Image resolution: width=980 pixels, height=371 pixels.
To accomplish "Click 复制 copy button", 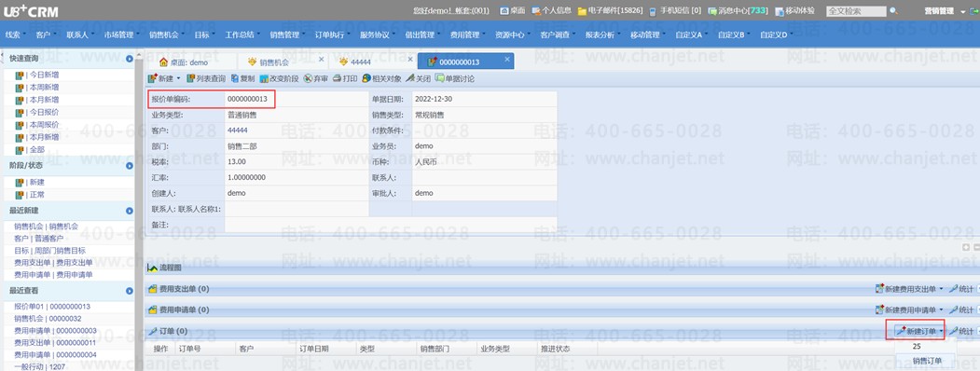I will [242, 78].
